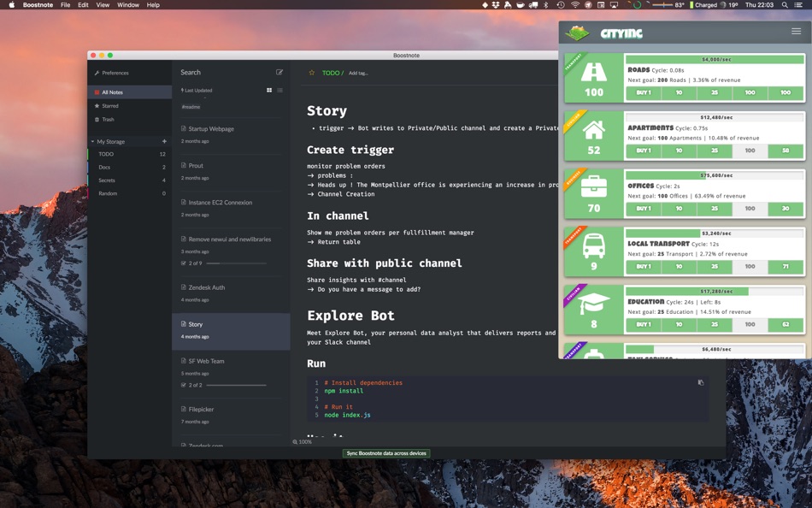Open the View menu
Image resolution: width=812 pixels, height=508 pixels.
(102, 4)
